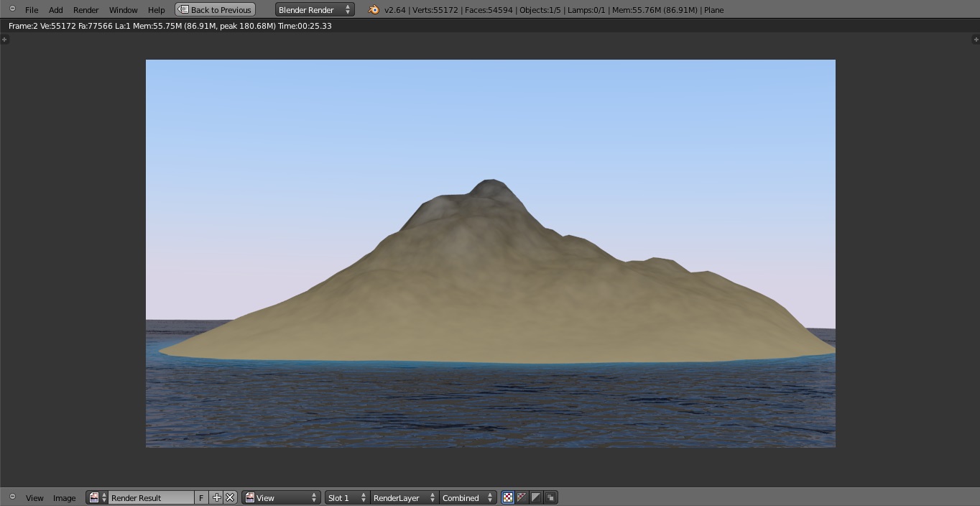The height and width of the screenshot is (506, 980).
Task: Click the Blender logo icon in header
Action: click(374, 10)
